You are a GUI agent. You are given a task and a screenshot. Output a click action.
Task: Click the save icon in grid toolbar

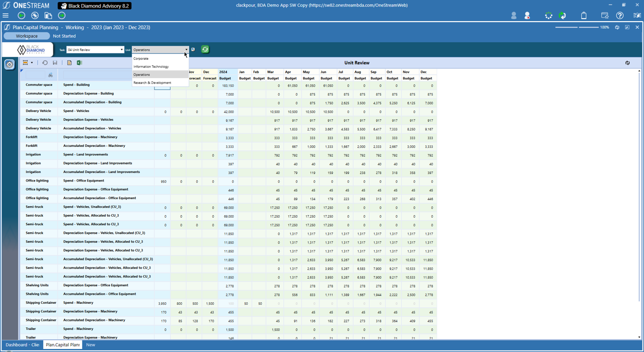pyautogui.click(x=55, y=62)
